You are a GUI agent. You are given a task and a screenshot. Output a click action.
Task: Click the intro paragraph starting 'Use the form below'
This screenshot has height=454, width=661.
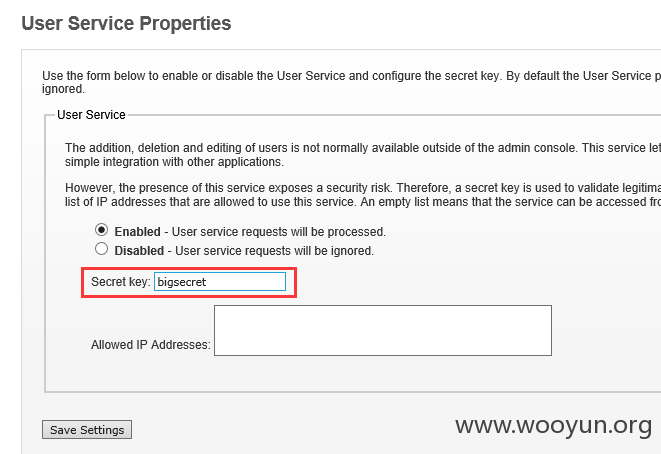pyautogui.click(x=352, y=82)
